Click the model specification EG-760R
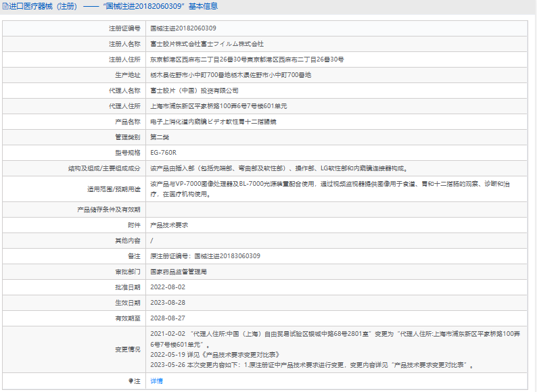Screen dimensions: 537x392 [x=162, y=152]
